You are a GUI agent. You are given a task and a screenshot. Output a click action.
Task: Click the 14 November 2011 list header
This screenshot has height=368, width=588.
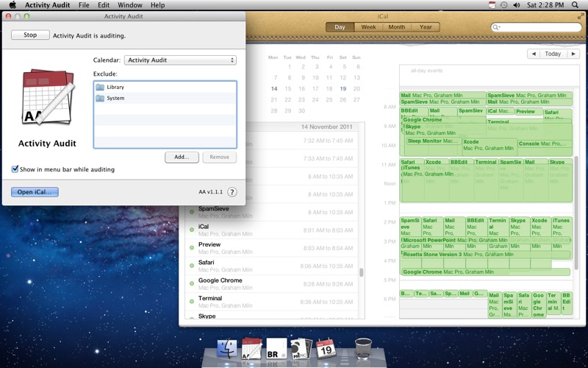click(x=326, y=127)
